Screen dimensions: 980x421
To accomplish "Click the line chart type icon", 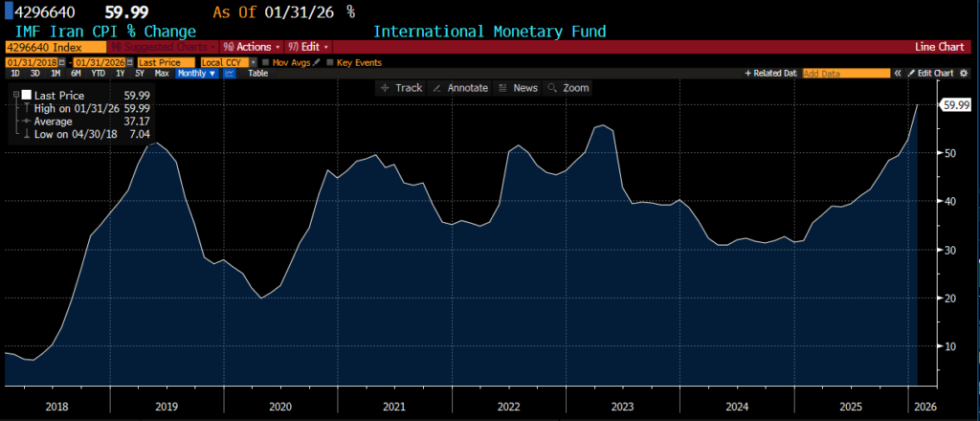I will [230, 73].
